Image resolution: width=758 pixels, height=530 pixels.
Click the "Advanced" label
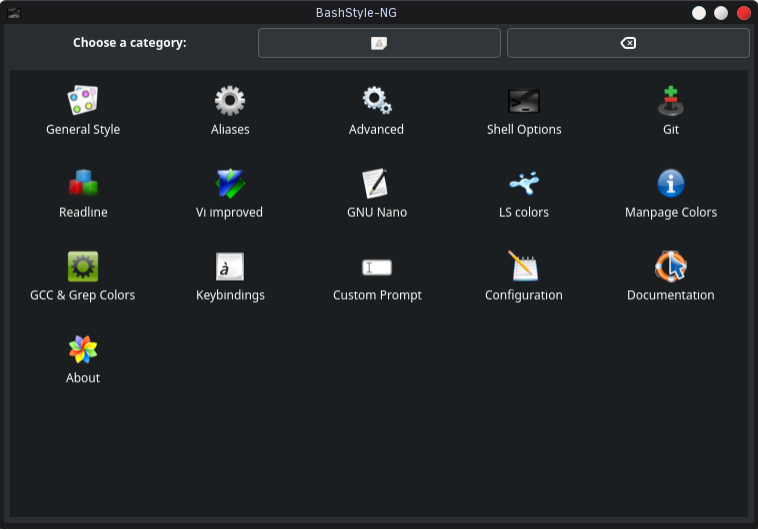(376, 130)
